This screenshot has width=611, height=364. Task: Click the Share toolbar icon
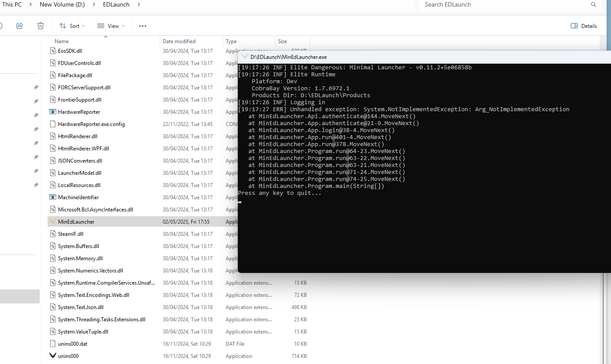[x=20, y=26]
